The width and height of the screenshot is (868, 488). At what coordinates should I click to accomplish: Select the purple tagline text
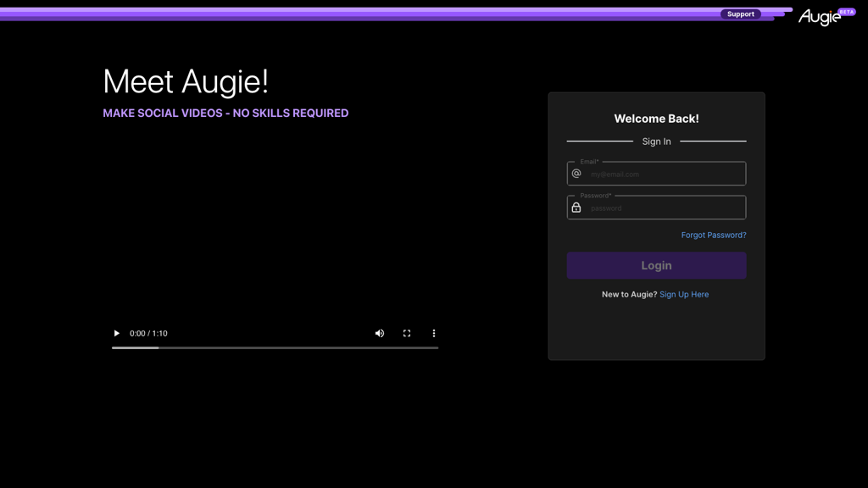[225, 112]
